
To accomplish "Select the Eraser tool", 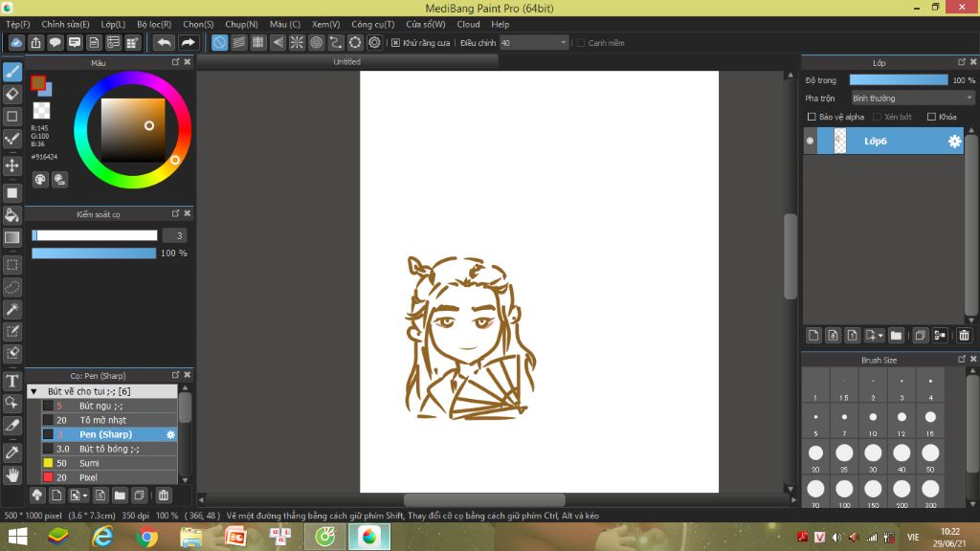I will pyautogui.click(x=11, y=95).
